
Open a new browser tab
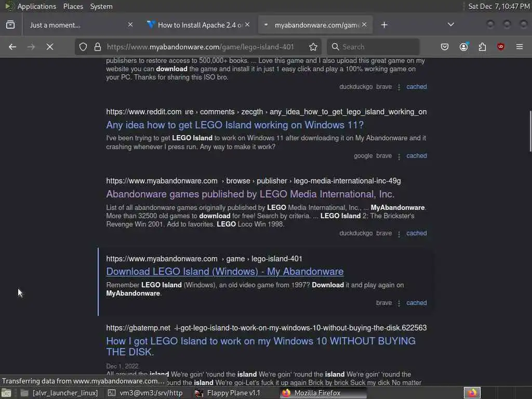pyautogui.click(x=384, y=25)
